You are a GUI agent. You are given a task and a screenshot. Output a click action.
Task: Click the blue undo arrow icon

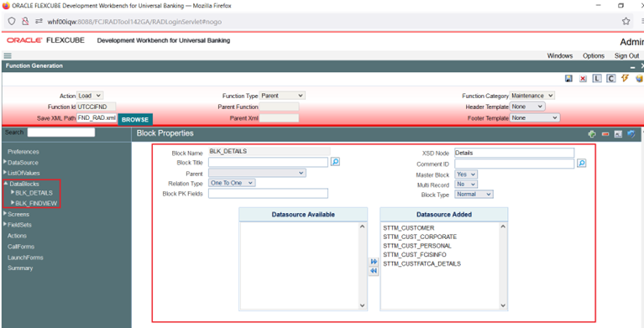(631, 134)
